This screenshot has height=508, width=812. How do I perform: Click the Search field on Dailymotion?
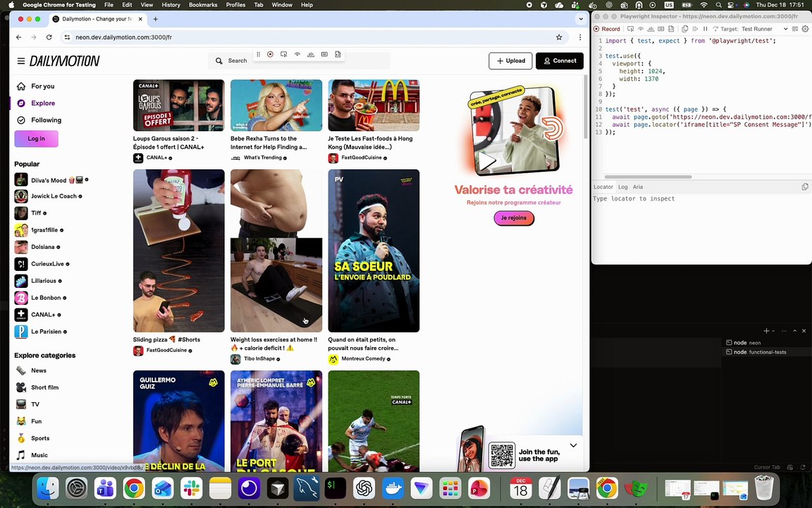point(299,61)
